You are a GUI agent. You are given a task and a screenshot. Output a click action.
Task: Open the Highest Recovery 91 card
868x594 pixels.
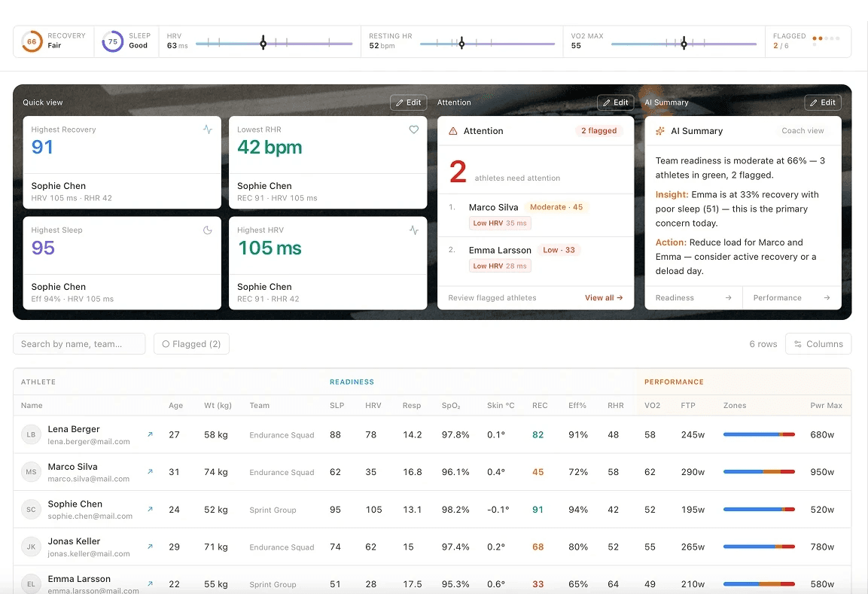122,162
